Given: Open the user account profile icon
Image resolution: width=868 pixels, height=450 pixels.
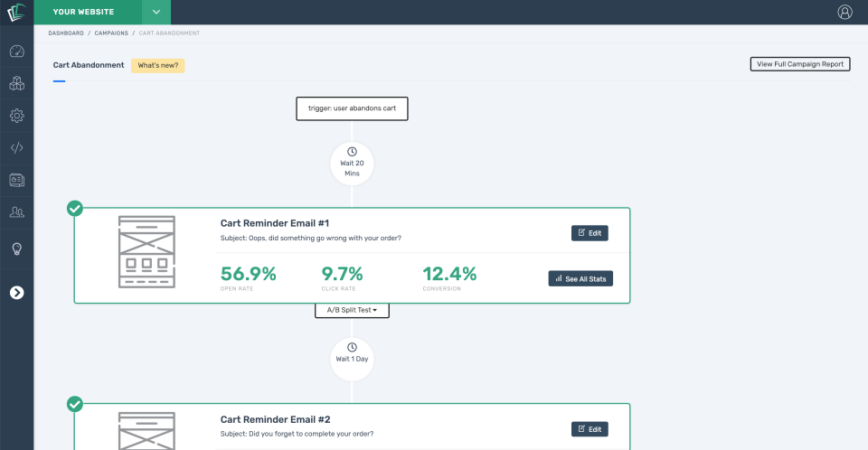Looking at the screenshot, I should pos(844,12).
